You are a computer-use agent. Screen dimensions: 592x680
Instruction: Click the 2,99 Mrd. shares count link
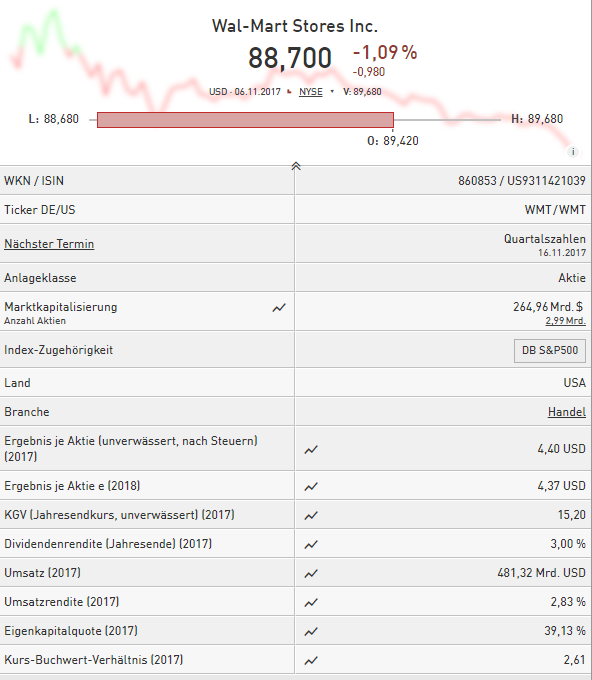pos(566,321)
